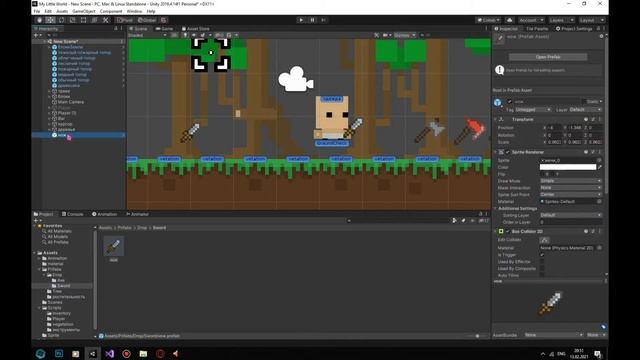The width and height of the screenshot is (640, 360).
Task: Select sword prefab thumbnail in Project panel
Action: click(113, 246)
